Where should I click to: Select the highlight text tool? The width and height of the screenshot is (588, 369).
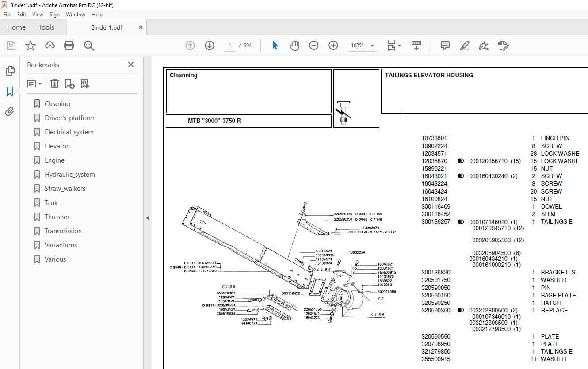click(x=465, y=46)
